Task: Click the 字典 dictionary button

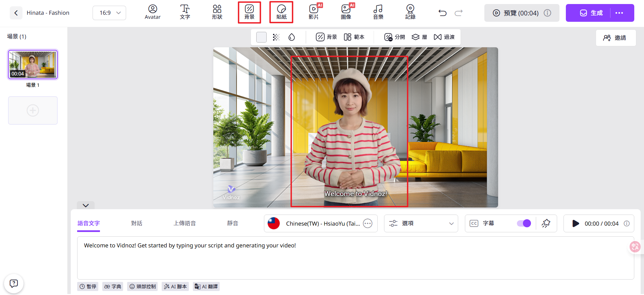Action: tap(113, 287)
